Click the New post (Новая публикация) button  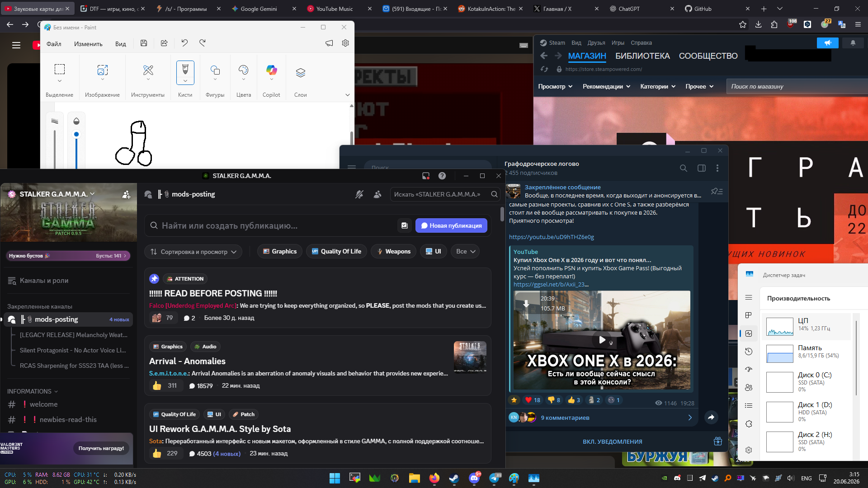click(451, 225)
